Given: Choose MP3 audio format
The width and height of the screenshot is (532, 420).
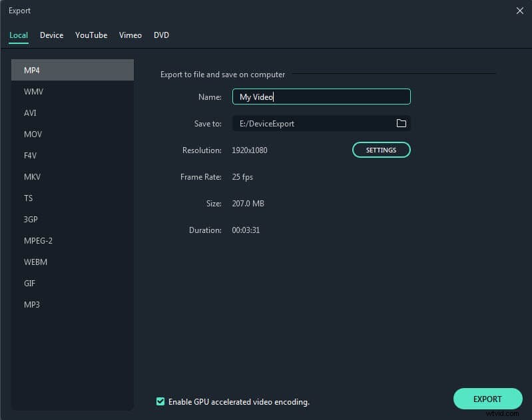Looking at the screenshot, I should tap(72, 305).
